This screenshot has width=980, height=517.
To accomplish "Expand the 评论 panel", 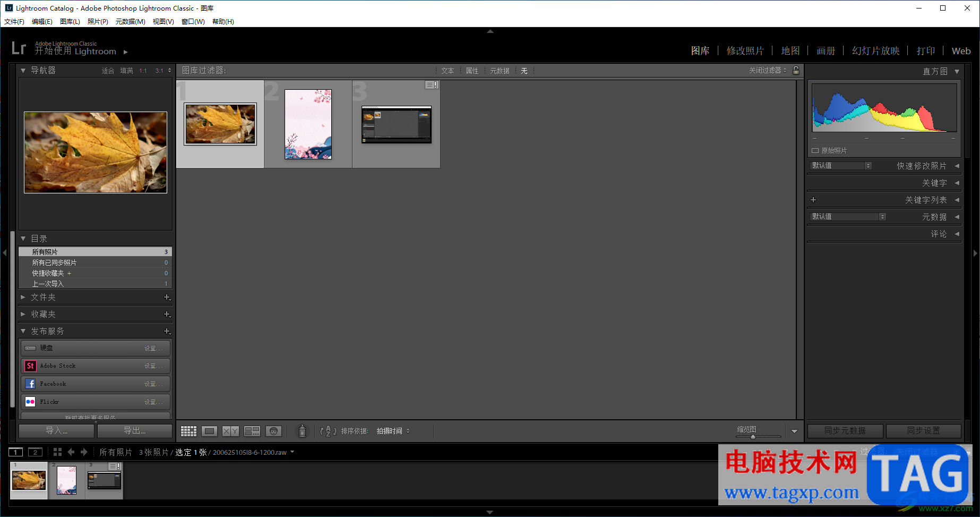I will [957, 234].
